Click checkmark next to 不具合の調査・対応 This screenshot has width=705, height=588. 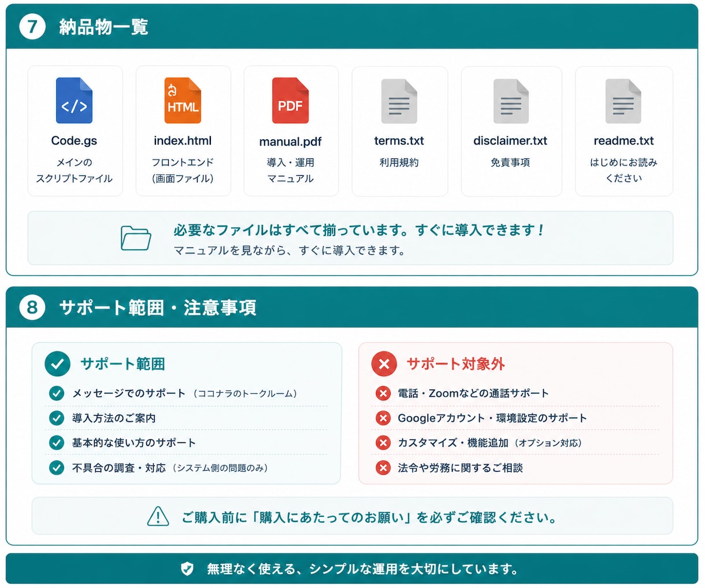(x=57, y=468)
